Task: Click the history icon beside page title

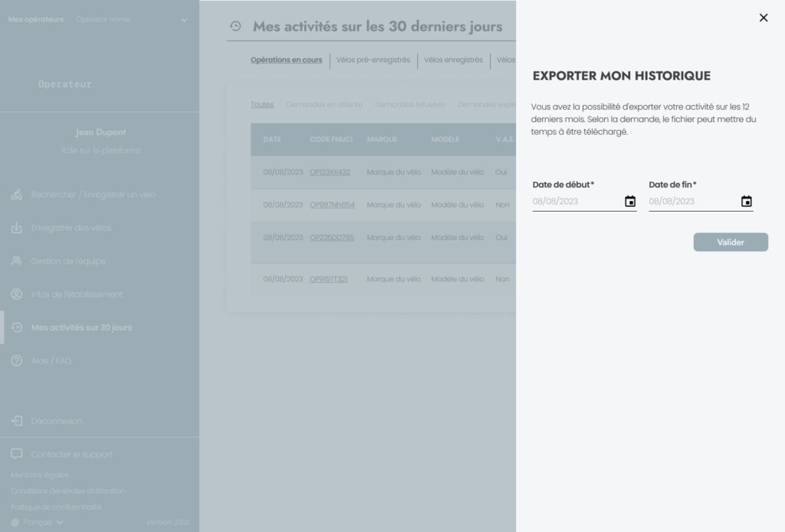Action: [x=235, y=26]
